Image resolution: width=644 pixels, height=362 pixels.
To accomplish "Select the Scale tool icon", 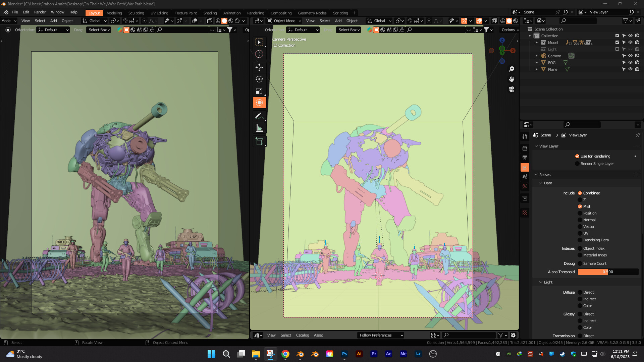I will click(x=259, y=91).
